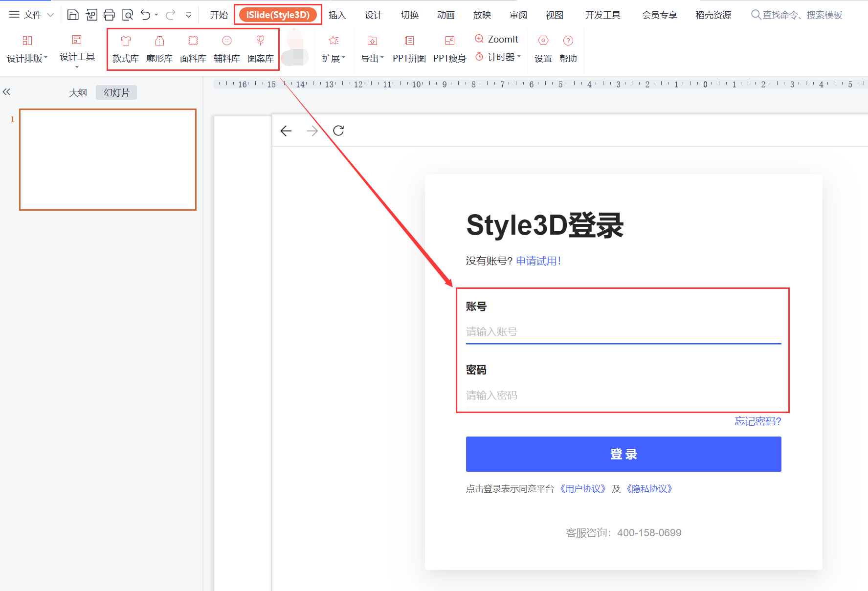Image resolution: width=868 pixels, height=591 pixels.
Task: Click the 忘记密码? link
Action: point(757,421)
